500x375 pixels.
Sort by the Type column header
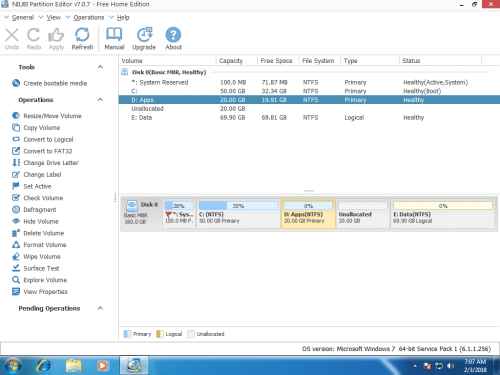[x=370, y=61]
